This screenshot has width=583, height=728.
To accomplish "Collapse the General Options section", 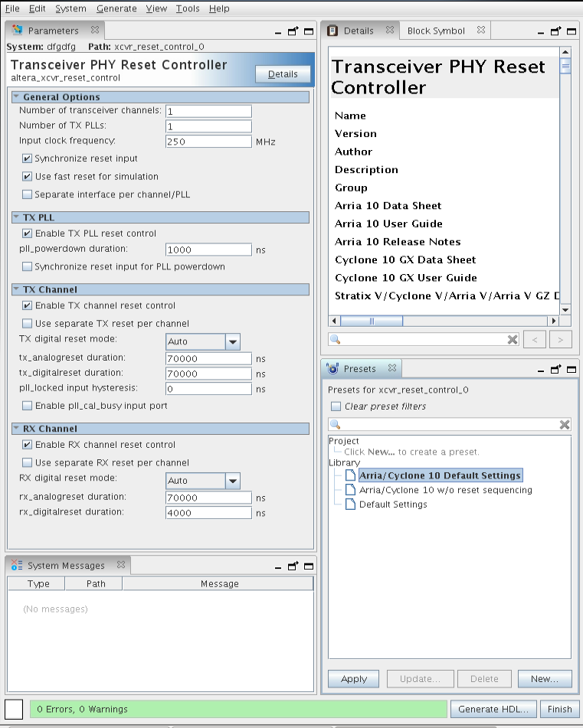I will [x=16, y=96].
